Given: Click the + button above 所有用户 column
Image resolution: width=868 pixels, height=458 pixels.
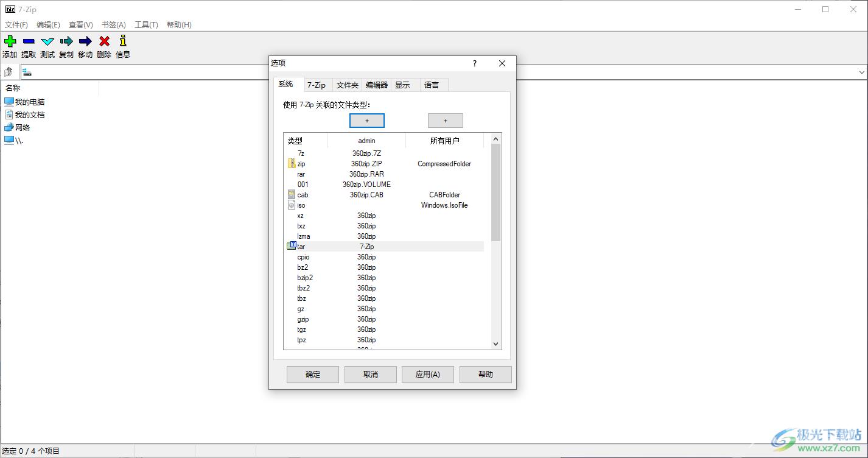Looking at the screenshot, I should [446, 121].
